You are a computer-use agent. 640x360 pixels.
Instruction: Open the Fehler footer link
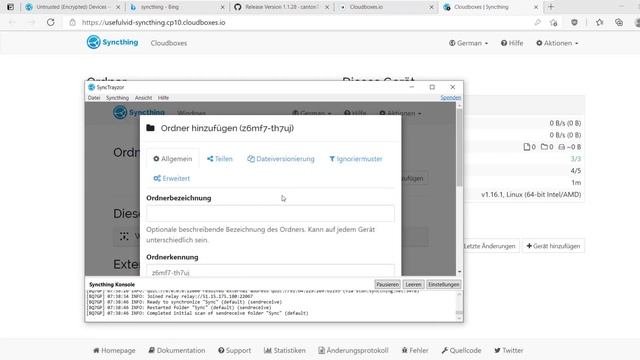pos(415,350)
